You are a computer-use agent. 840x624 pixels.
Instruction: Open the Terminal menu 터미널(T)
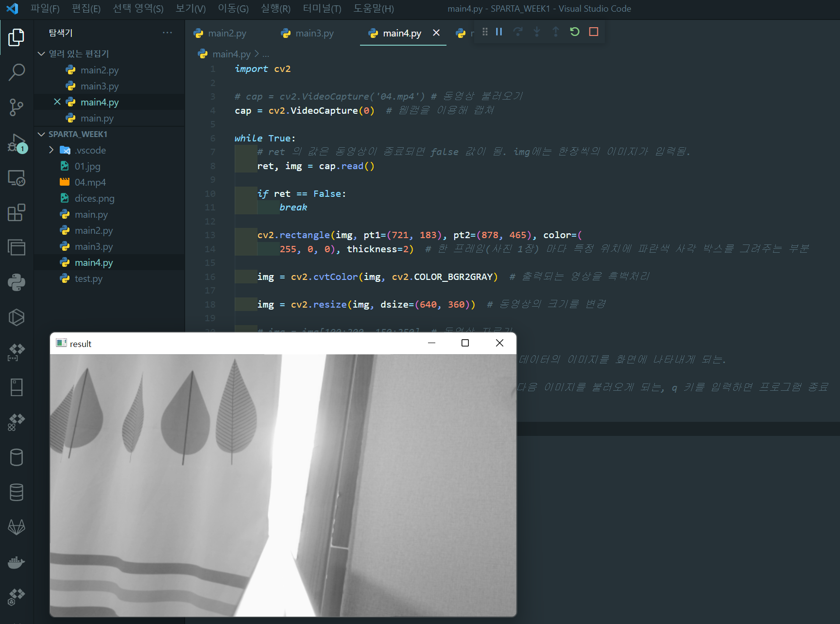coord(322,8)
